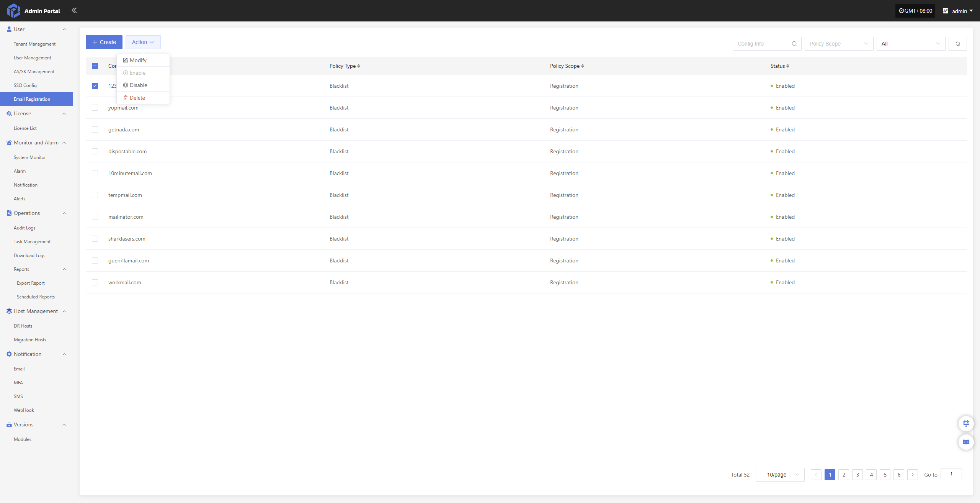
Task: Tick the checkbox for yopmail.com
Action: [95, 108]
